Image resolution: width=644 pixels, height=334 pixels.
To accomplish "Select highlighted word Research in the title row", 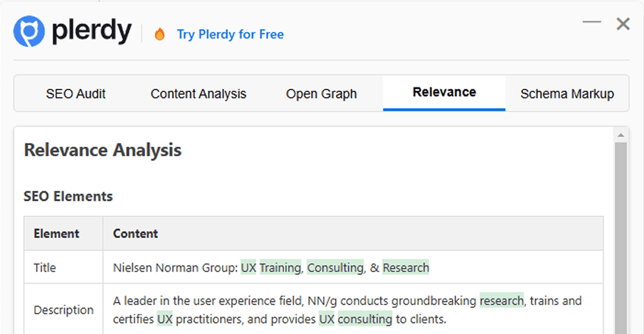I will click(406, 268).
